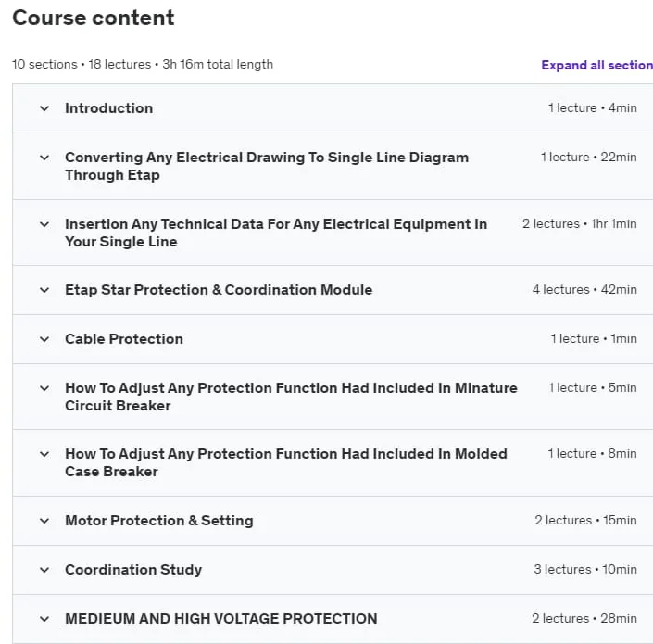Expand chevron next to Motor Protection & Setting

44,521
